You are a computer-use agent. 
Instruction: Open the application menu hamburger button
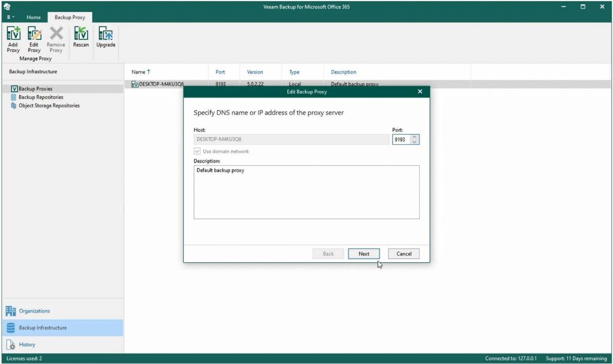(x=10, y=17)
